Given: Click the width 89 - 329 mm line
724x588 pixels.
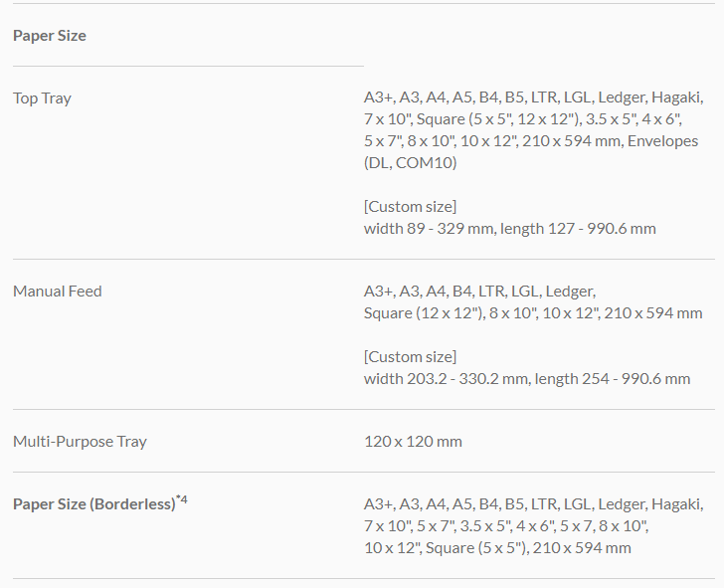Looking at the screenshot, I should pyautogui.click(x=509, y=228).
